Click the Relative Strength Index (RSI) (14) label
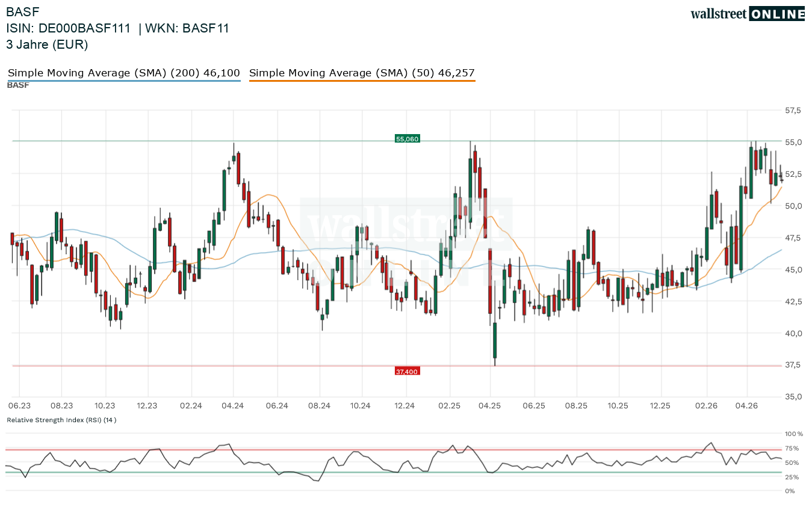This screenshot has height=507, width=812. click(61, 420)
